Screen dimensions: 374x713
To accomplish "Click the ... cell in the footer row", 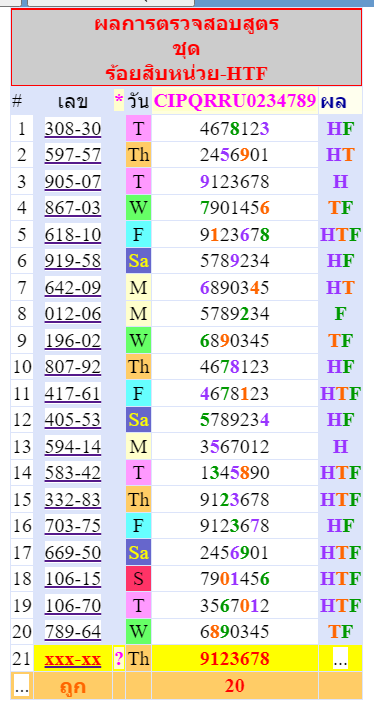I will click(22, 686).
